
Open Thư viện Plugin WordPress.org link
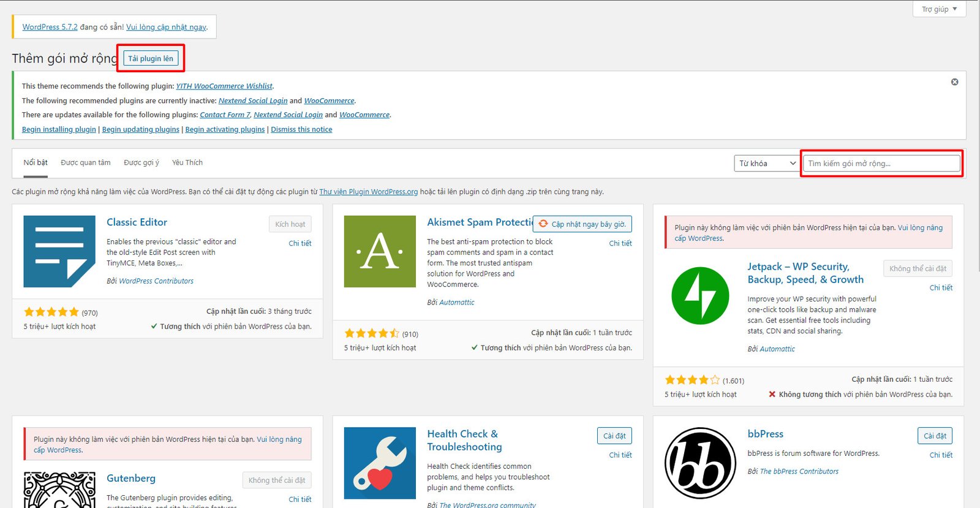(369, 192)
